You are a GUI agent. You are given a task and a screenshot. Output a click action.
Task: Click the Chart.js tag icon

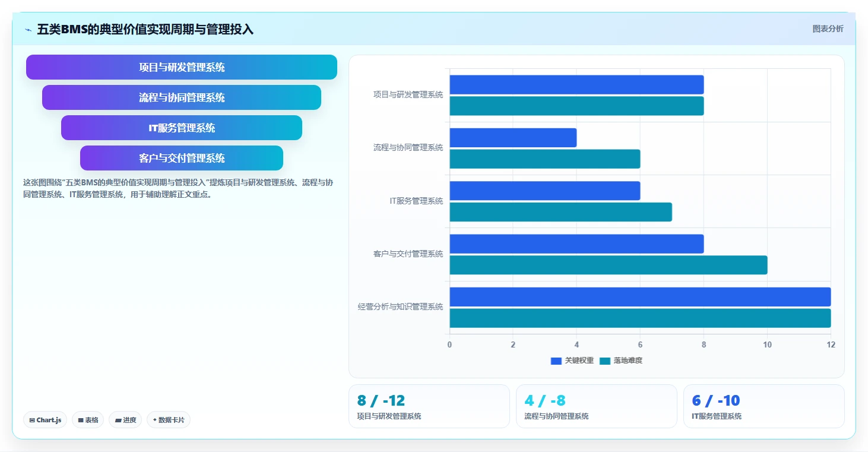32,420
